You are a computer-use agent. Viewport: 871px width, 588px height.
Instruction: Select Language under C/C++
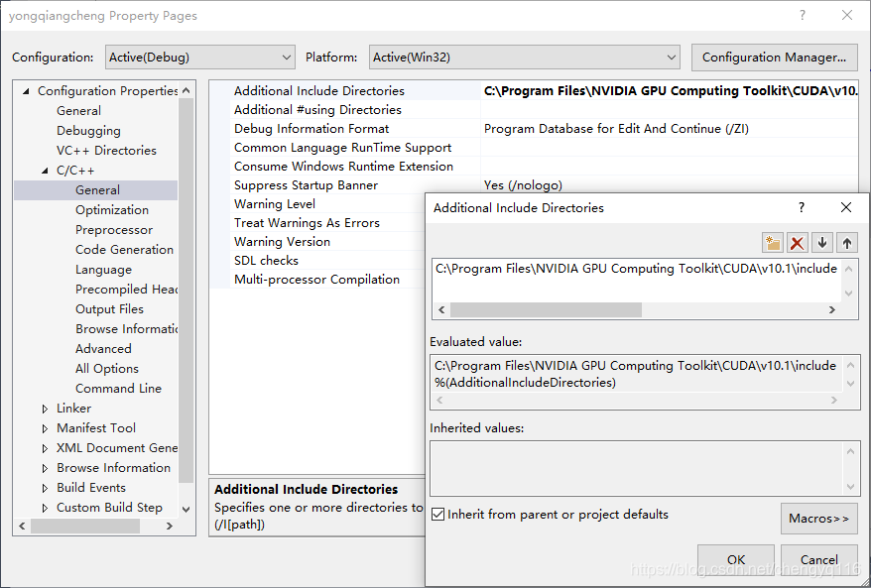[x=104, y=270]
